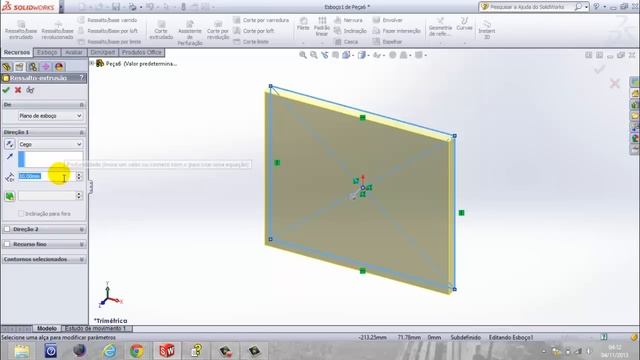This screenshot has width=640, height=360.
Task: Click the Zoom to Area magnifier
Action: [313, 55]
